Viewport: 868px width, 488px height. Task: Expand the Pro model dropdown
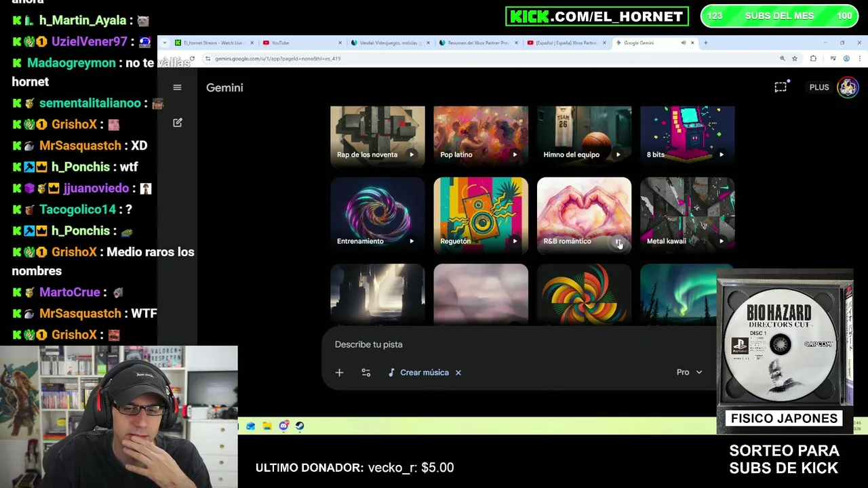coord(689,372)
